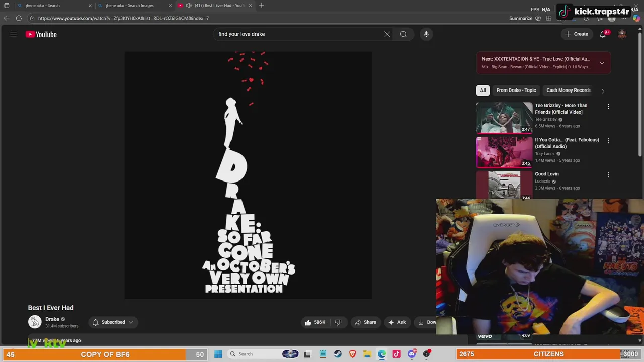Reload the page with the refresh icon
644x362 pixels.
tap(19, 18)
